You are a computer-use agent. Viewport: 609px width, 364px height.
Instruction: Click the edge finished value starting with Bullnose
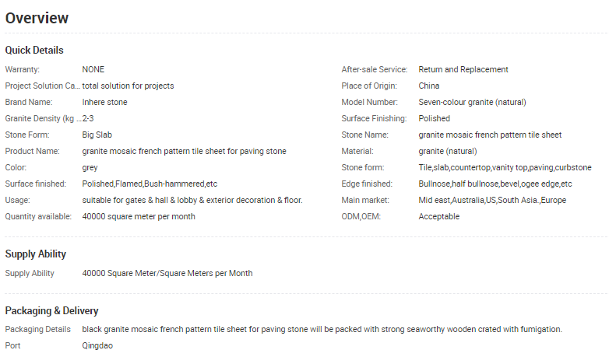[495, 184]
